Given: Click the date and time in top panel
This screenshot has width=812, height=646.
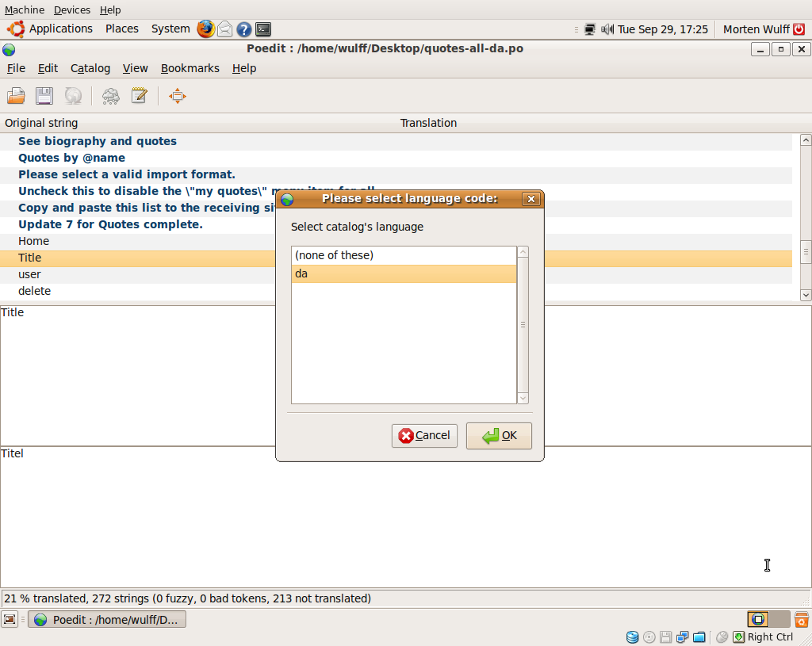Looking at the screenshot, I should pos(662,29).
